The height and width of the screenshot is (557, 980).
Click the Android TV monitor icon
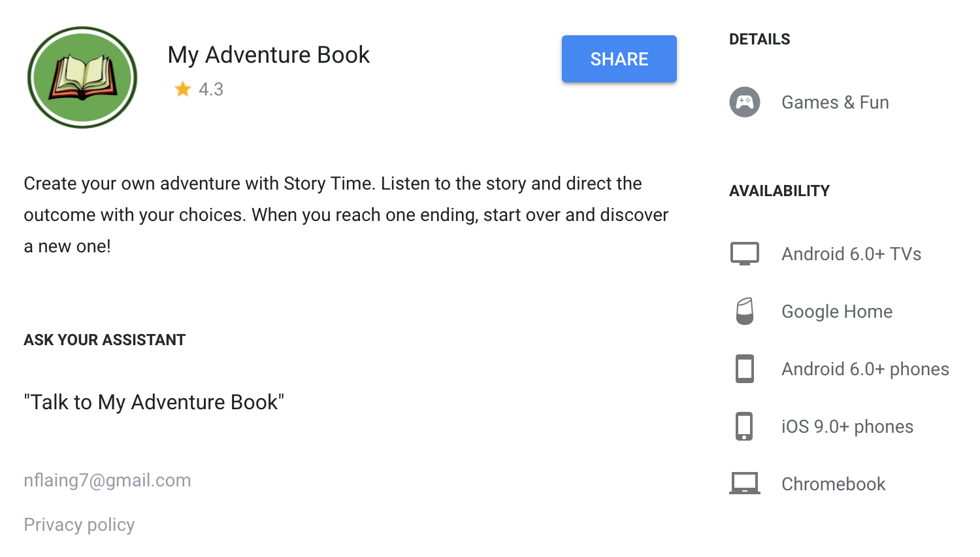[x=745, y=254]
